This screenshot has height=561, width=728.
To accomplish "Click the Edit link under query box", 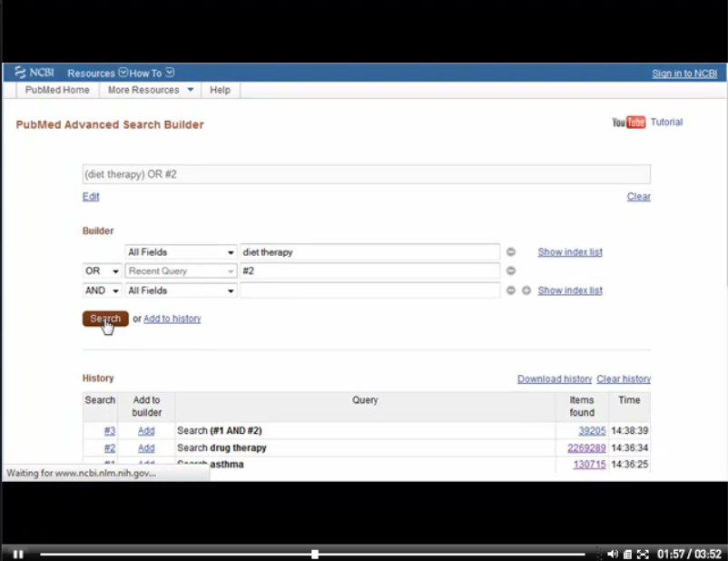I will (x=91, y=196).
